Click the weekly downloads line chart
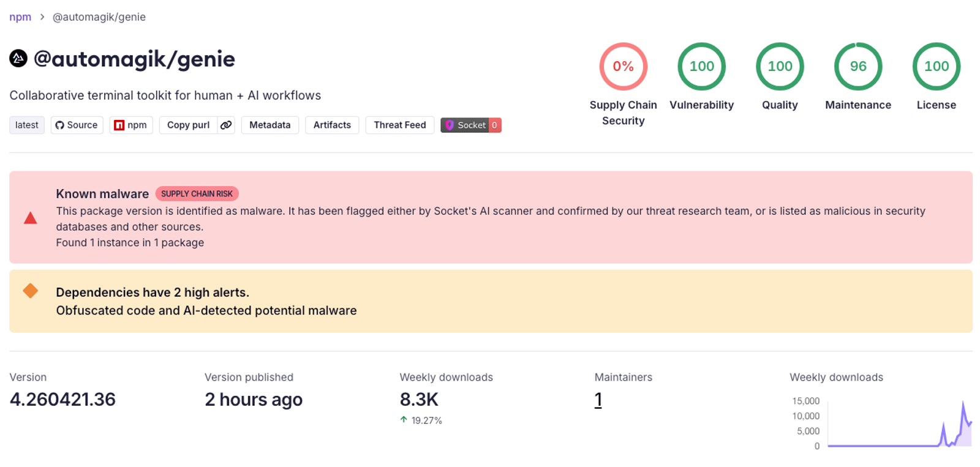This screenshot has width=980, height=467. tap(900, 424)
